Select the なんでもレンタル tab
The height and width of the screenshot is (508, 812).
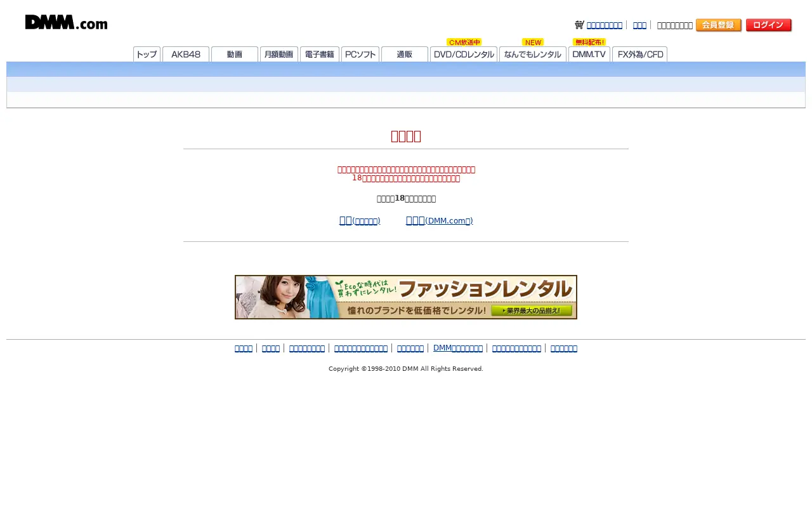[533, 55]
